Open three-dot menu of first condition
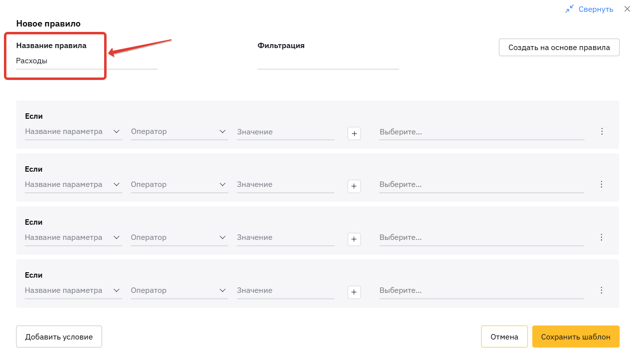636x364 pixels. point(601,131)
